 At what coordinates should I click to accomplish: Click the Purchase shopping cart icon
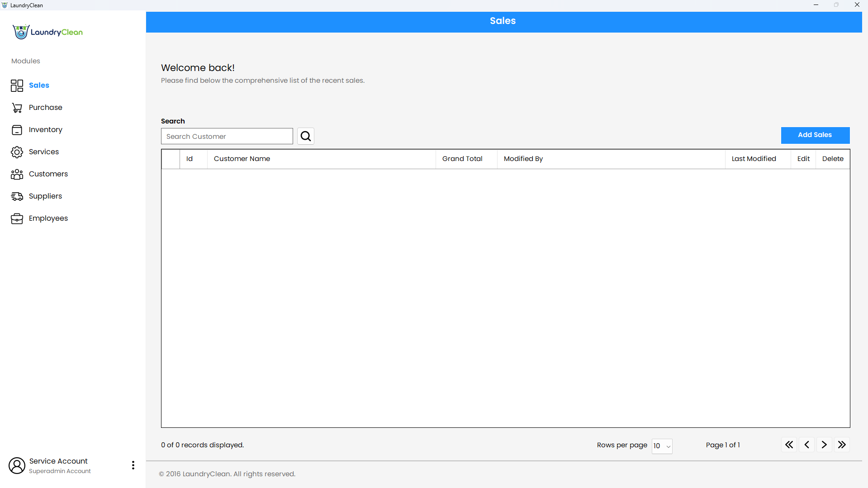point(17,108)
